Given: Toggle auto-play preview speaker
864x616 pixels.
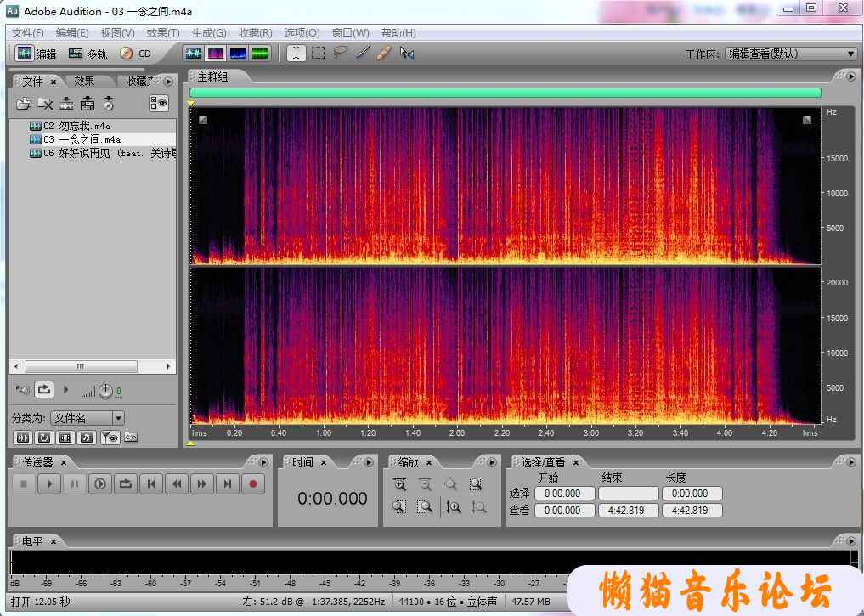Looking at the screenshot, I should (x=23, y=390).
